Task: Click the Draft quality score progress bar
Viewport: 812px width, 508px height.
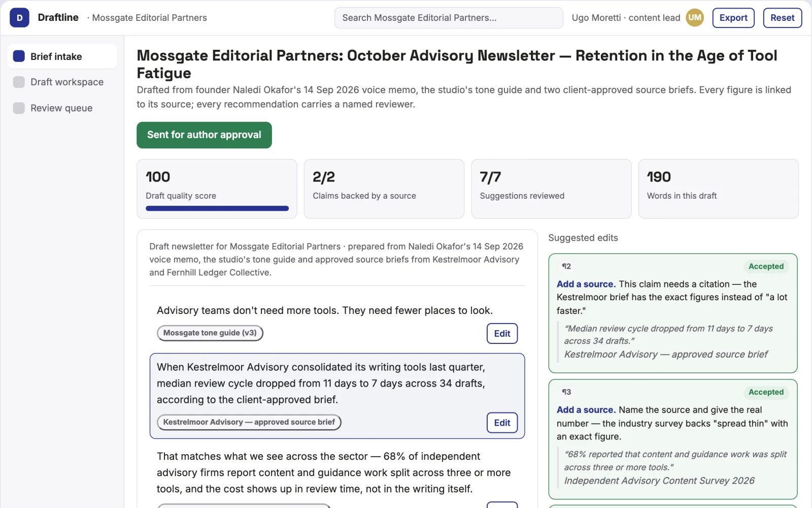Action: click(x=217, y=208)
